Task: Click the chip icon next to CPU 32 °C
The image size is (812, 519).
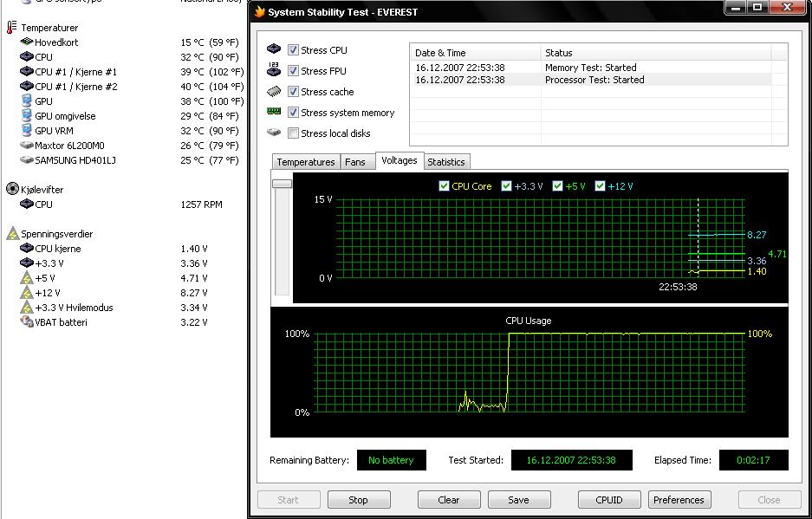Action: (x=27, y=56)
